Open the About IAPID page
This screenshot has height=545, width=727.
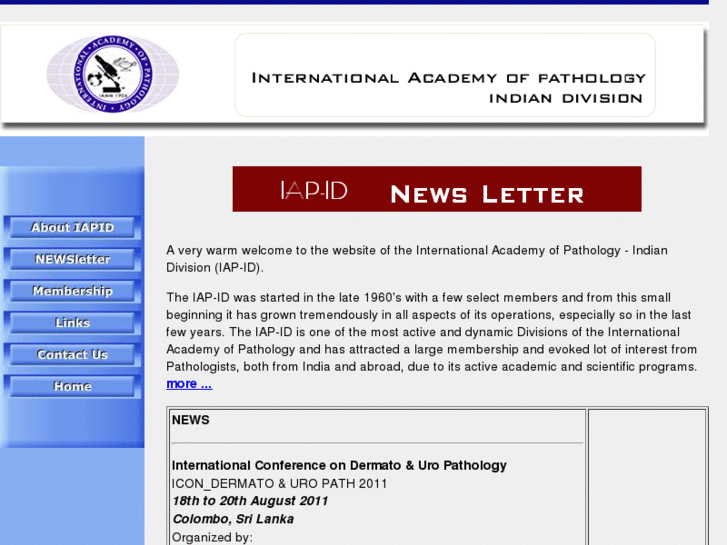tap(72, 227)
